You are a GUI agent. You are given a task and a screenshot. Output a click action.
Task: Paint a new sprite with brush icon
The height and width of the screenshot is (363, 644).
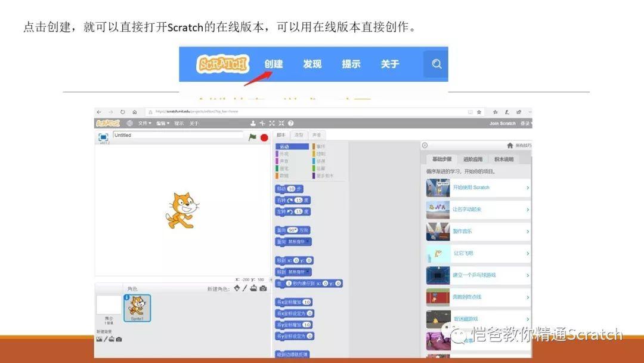245,288
